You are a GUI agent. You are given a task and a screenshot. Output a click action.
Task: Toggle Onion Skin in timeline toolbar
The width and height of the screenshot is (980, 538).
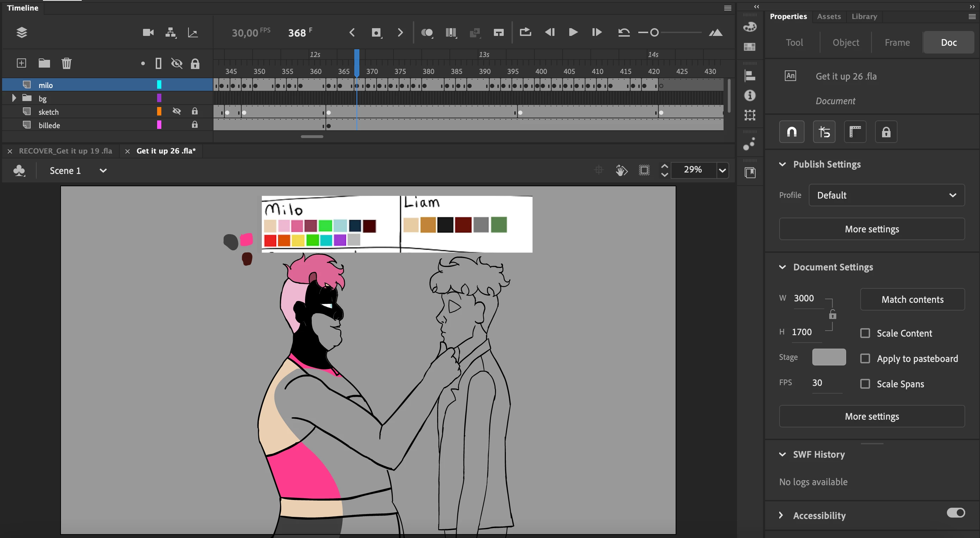(427, 33)
